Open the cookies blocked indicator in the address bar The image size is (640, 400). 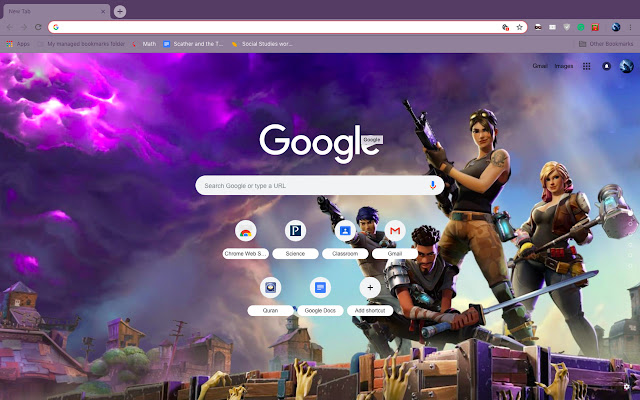point(505,27)
